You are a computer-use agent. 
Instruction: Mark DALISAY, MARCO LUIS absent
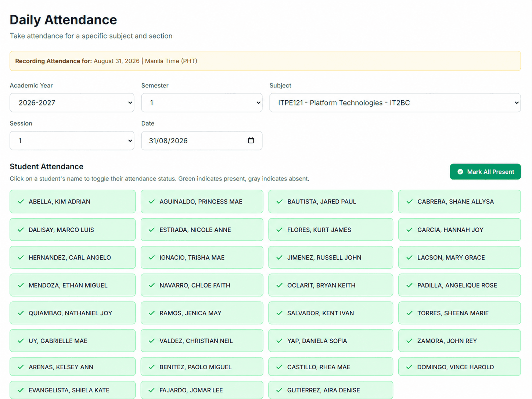point(73,230)
